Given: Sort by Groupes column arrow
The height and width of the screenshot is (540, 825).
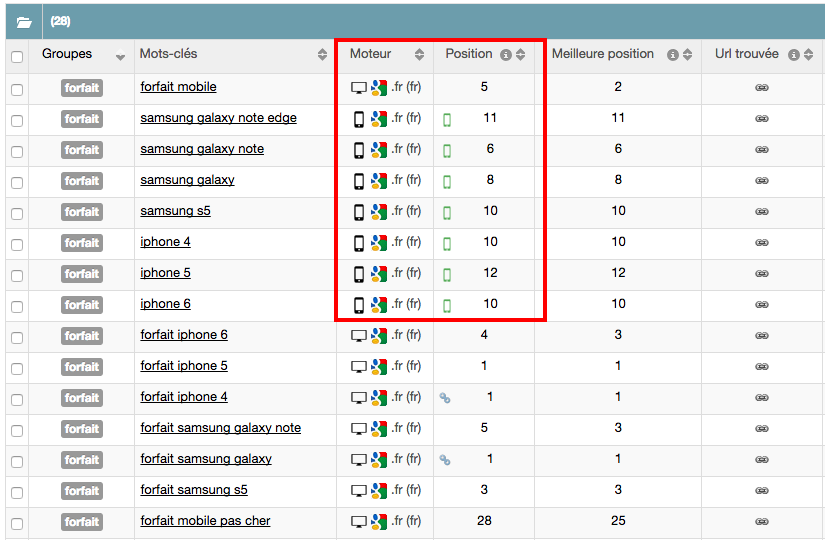Looking at the screenshot, I should coord(120,56).
